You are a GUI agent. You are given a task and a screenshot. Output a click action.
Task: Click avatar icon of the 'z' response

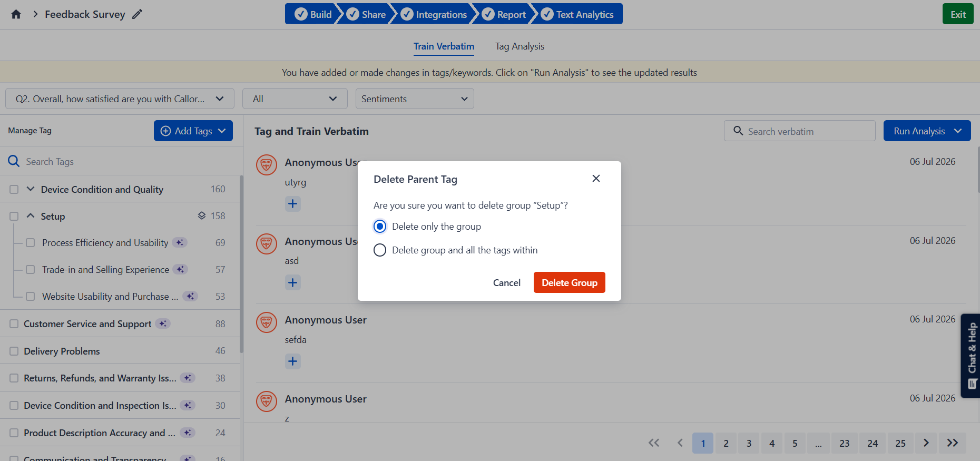[267, 401]
